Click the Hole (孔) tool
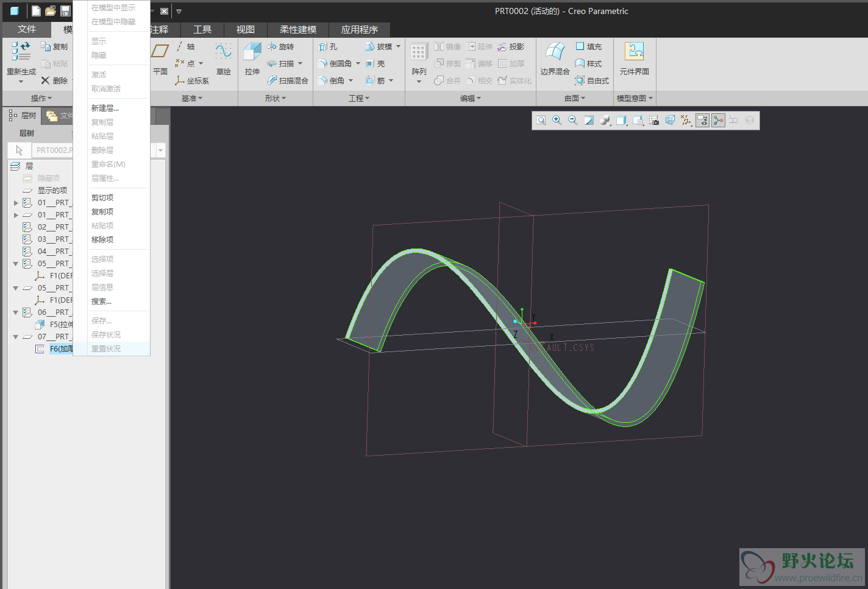The width and height of the screenshot is (868, 589). (328, 46)
